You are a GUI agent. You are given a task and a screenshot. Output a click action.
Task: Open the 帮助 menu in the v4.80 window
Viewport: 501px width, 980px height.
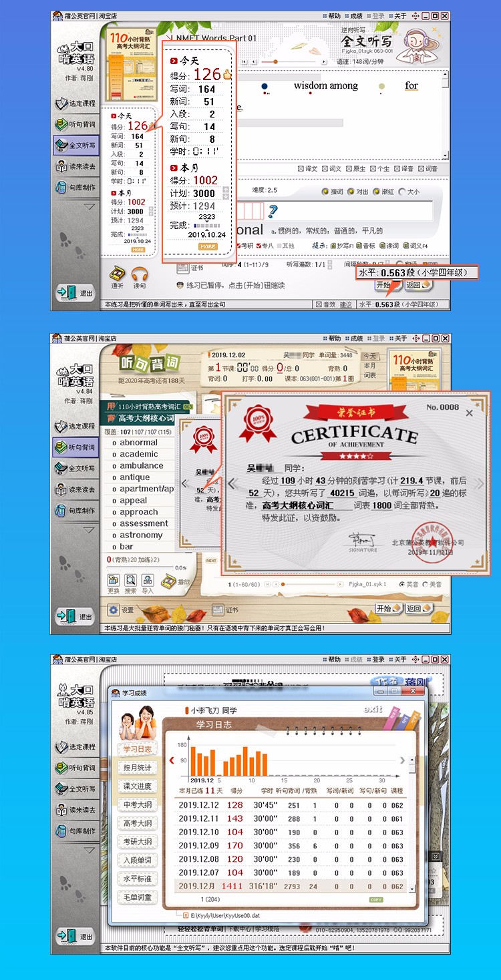[x=331, y=15]
